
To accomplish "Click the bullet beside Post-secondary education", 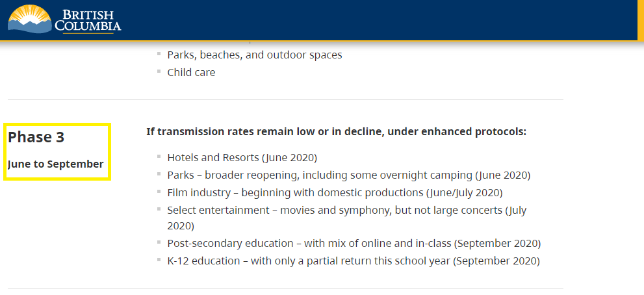I will (x=159, y=242).
